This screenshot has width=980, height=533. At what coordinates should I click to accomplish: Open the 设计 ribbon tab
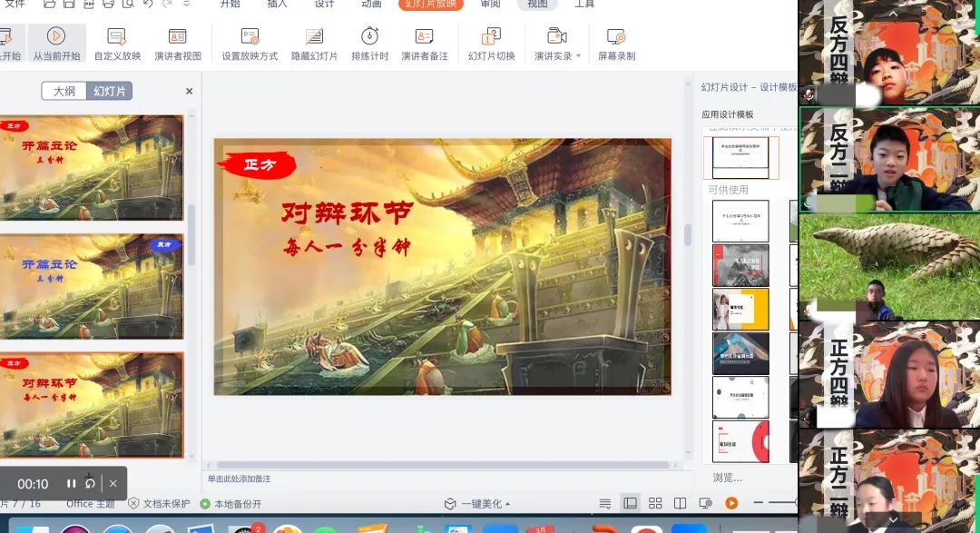pyautogui.click(x=324, y=4)
